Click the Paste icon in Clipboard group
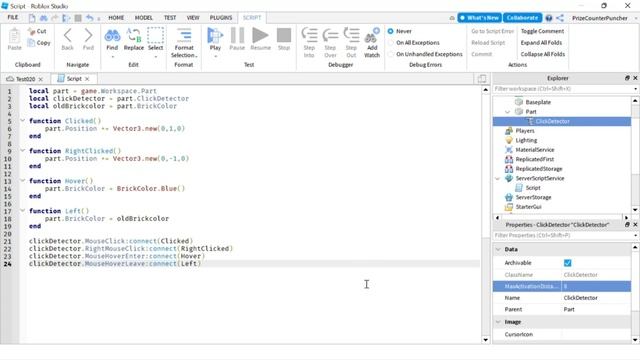 pyautogui.click(x=14, y=36)
